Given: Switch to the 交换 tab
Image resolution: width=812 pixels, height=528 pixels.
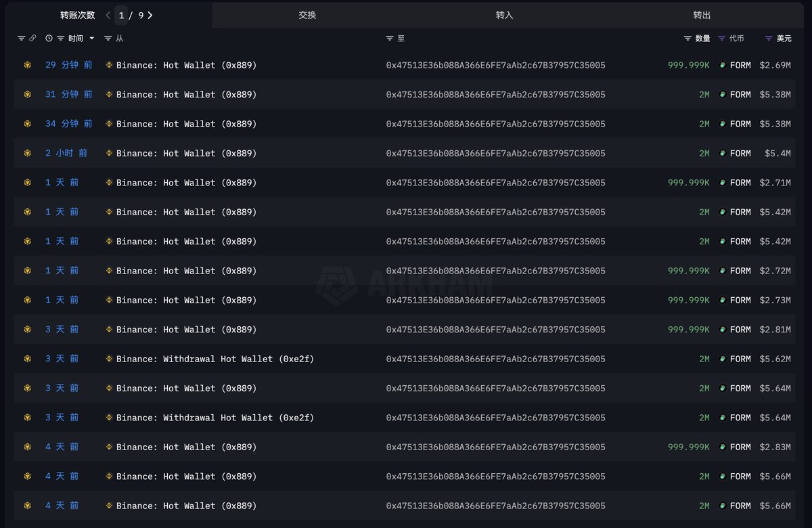Looking at the screenshot, I should [x=307, y=15].
